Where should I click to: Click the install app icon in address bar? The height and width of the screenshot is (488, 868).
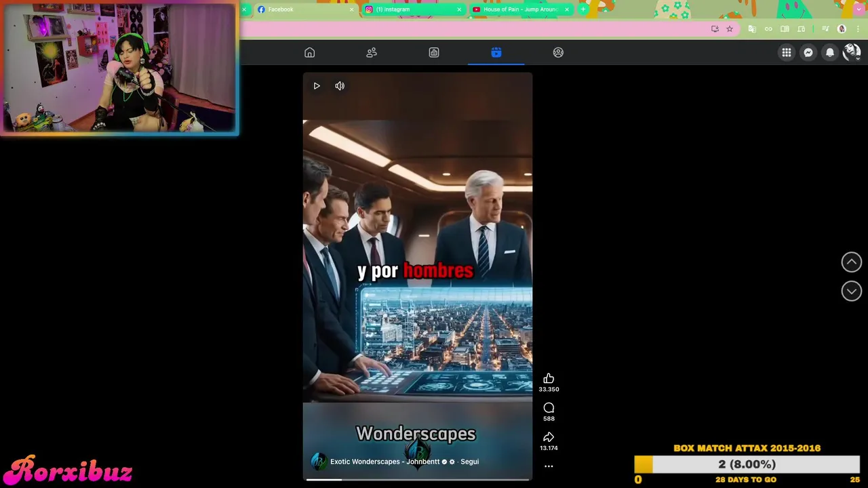coord(715,29)
